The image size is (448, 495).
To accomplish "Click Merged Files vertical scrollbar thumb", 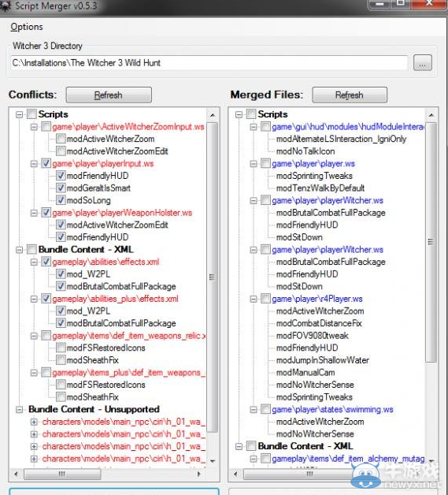I will click(431, 242).
